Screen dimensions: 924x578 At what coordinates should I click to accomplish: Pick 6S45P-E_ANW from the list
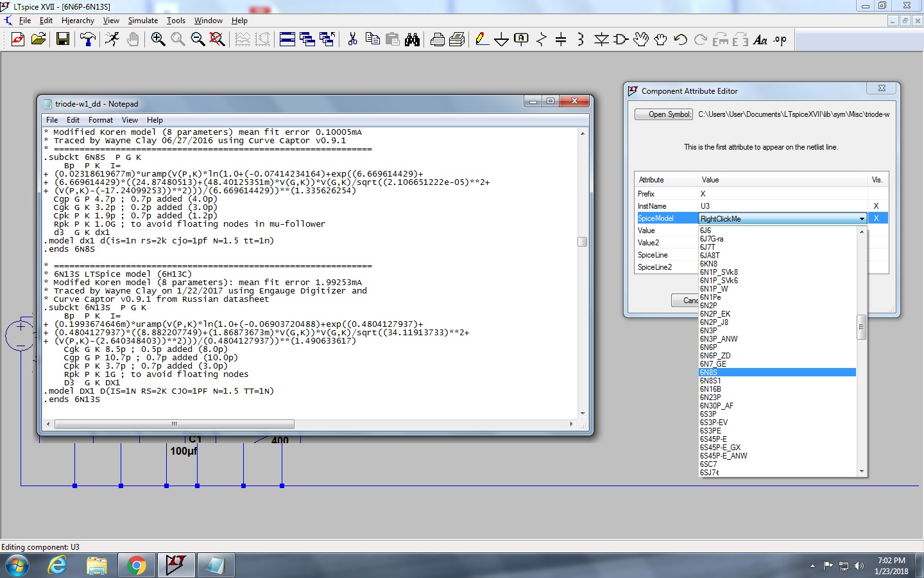pos(777,456)
